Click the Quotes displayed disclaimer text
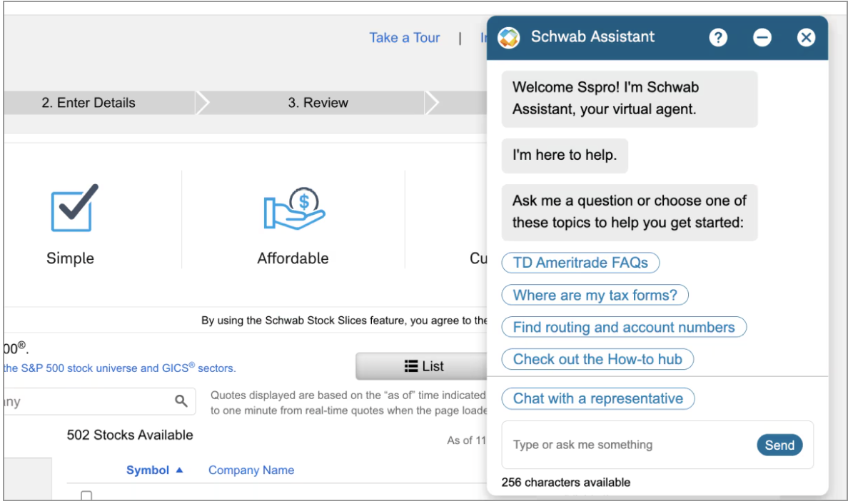Screen dimensions: 848x504 348,403
